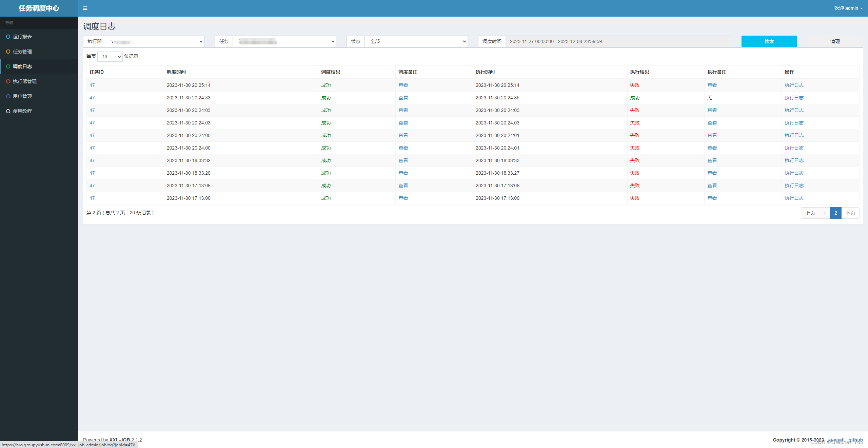Click task ID 47 in the 17:13:00 row
Screen dimensions: 868x448
pos(92,198)
